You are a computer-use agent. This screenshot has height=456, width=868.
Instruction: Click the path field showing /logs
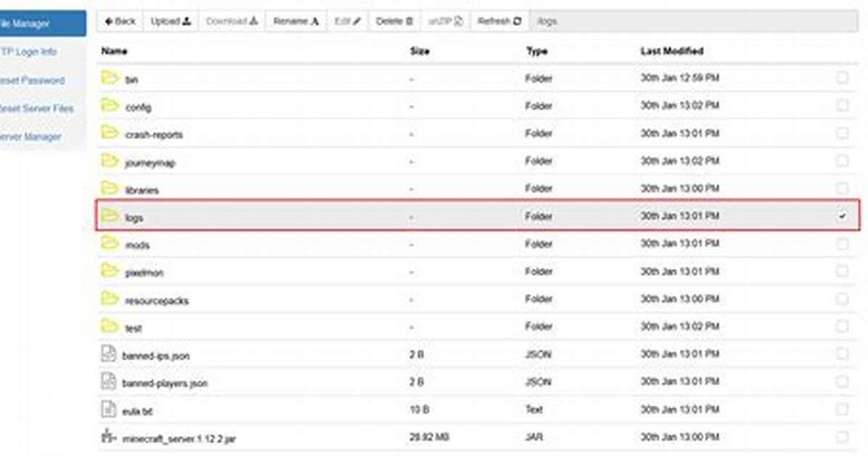coord(694,21)
